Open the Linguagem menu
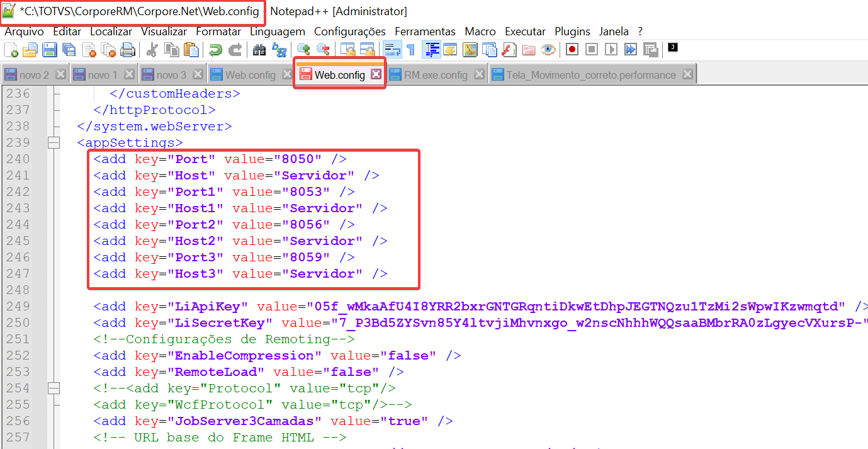The width and height of the screenshot is (868, 449). pos(278,31)
